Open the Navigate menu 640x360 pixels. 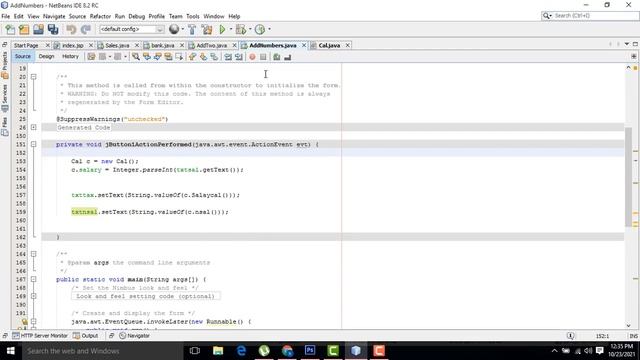(54, 16)
